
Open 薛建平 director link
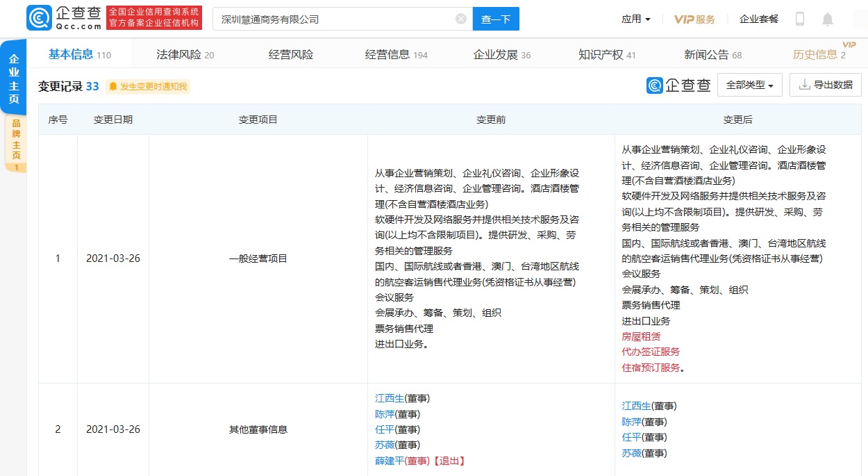[x=390, y=461]
